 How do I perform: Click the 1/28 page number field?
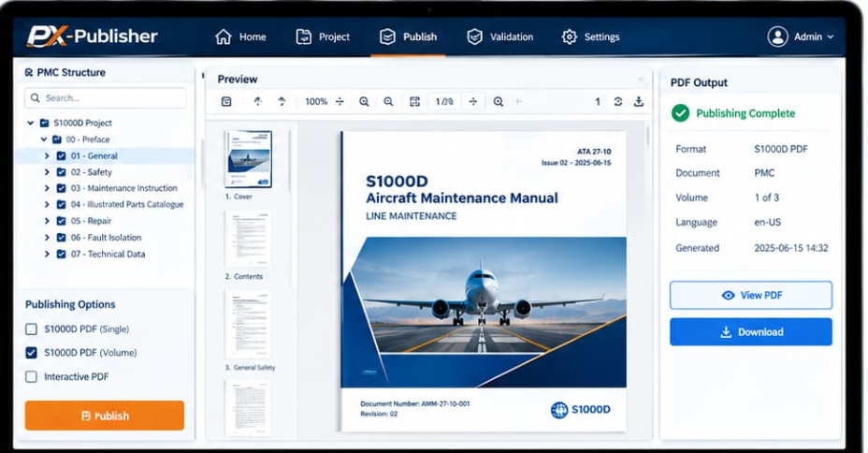coord(444,101)
